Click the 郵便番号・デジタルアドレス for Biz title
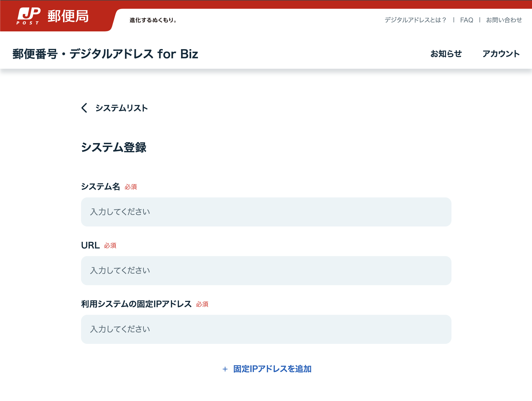 click(x=105, y=54)
